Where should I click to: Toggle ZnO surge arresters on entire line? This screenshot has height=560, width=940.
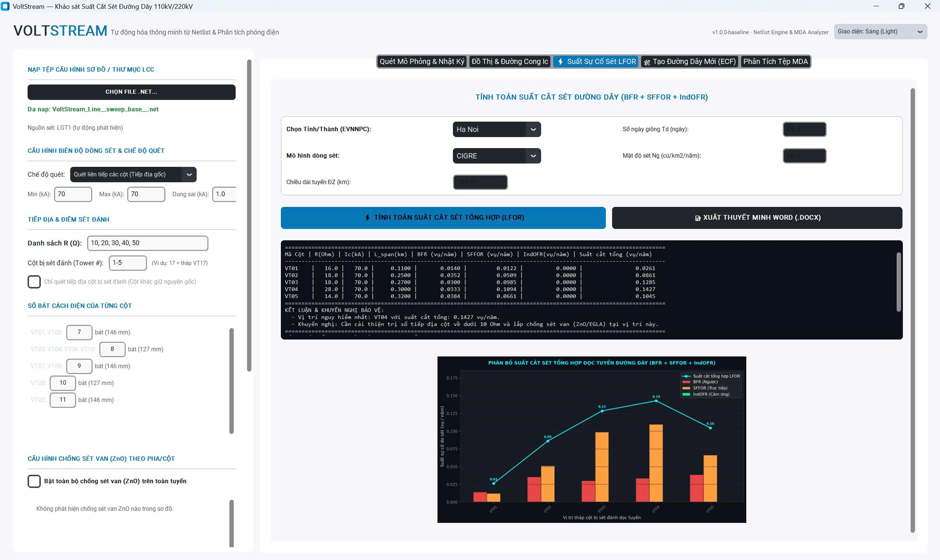tap(34, 481)
